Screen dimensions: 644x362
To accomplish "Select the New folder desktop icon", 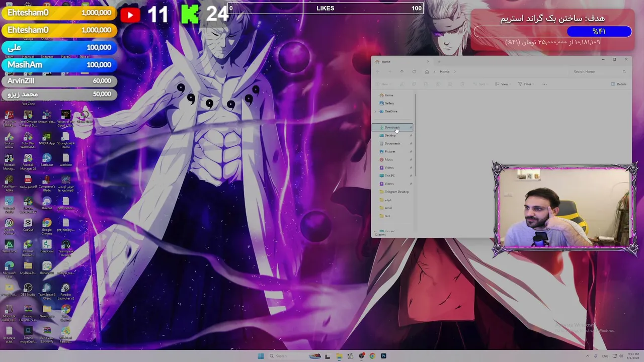I will click(x=47, y=311).
